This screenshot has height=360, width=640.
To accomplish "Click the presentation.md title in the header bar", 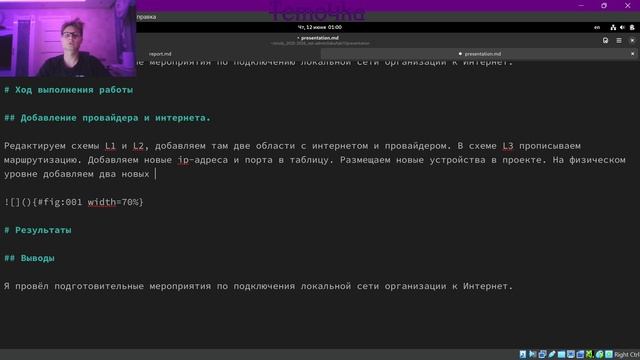I will coord(320,38).
